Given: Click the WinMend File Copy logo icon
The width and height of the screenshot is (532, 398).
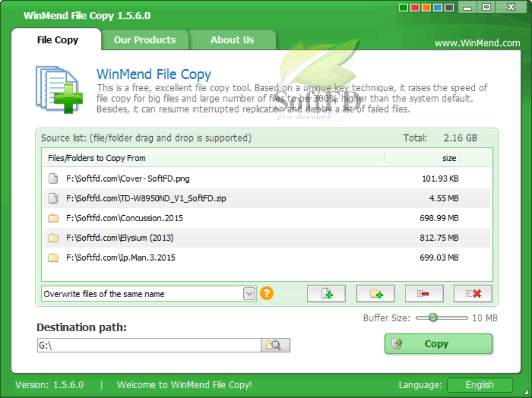Looking at the screenshot, I should (x=60, y=89).
